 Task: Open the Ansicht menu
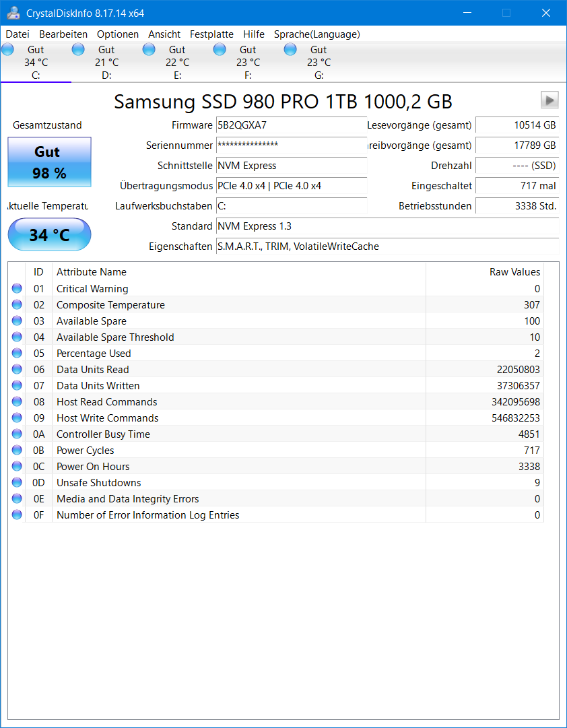164,34
